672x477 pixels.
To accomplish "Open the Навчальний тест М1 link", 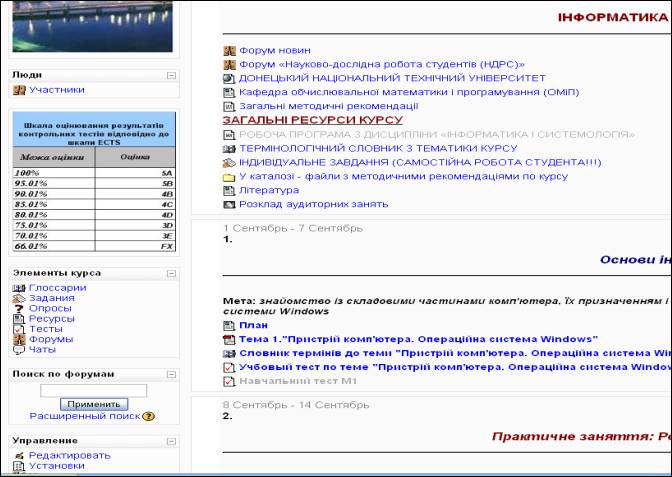I will 298,381.
